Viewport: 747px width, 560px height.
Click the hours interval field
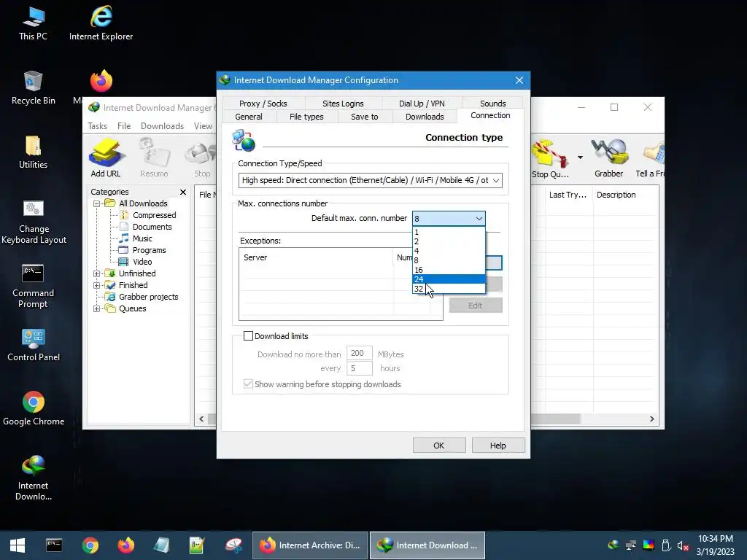359,368
